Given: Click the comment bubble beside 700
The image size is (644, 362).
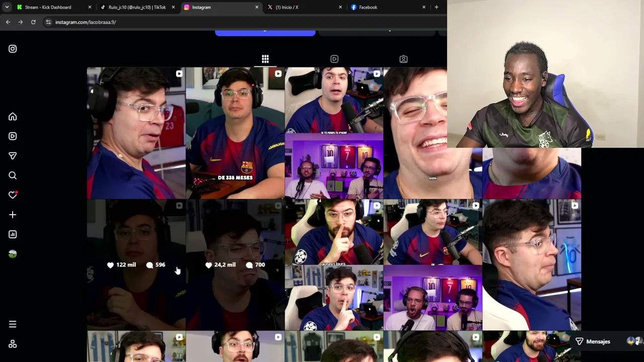Looking at the screenshot, I should [249, 265].
